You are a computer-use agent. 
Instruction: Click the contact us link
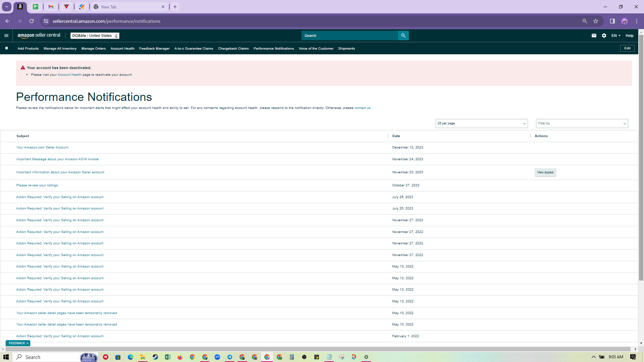pyautogui.click(x=363, y=108)
